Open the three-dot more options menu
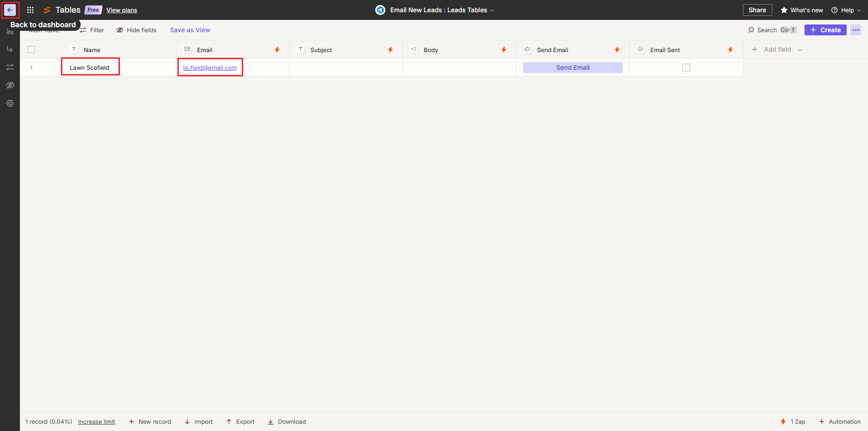Image resolution: width=868 pixels, height=431 pixels. point(855,30)
